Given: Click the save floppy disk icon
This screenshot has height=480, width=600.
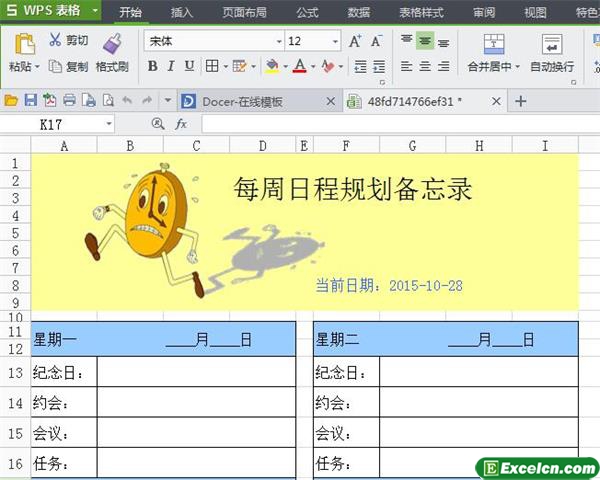Looking at the screenshot, I should click(x=31, y=101).
